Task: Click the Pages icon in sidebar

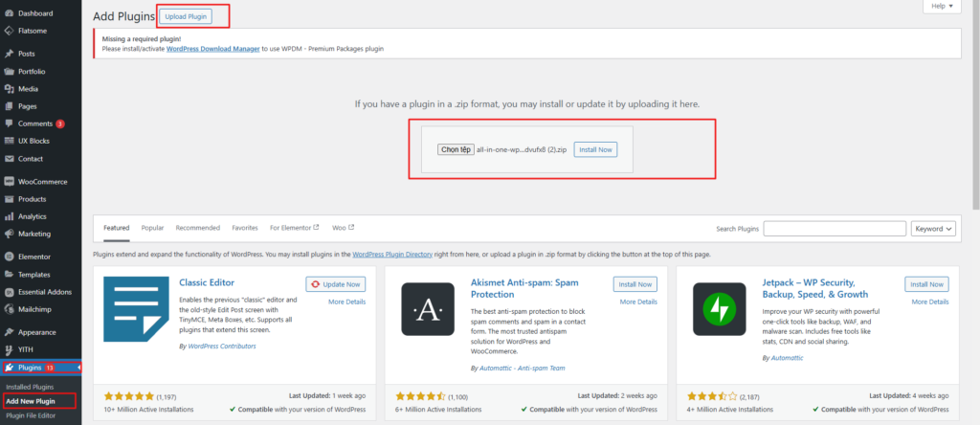Action: coord(9,106)
